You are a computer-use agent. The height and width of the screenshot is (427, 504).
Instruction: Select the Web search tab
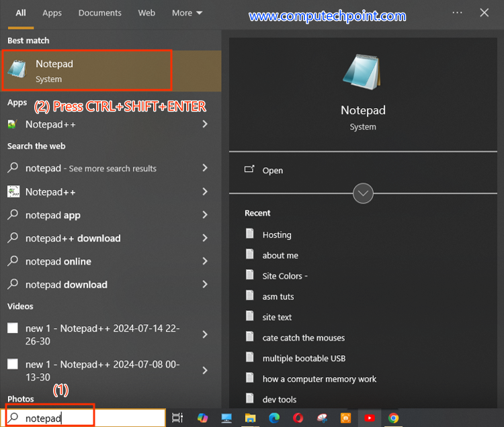click(146, 13)
